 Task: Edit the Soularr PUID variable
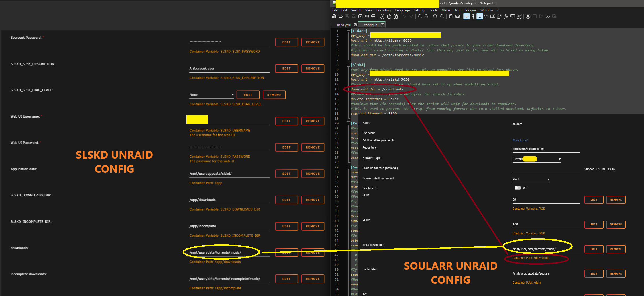pyautogui.click(x=594, y=200)
